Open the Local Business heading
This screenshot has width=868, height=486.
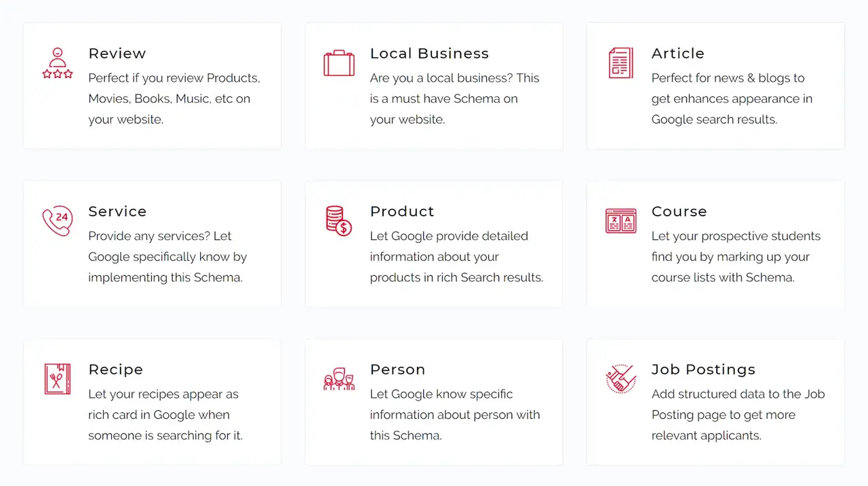(429, 54)
